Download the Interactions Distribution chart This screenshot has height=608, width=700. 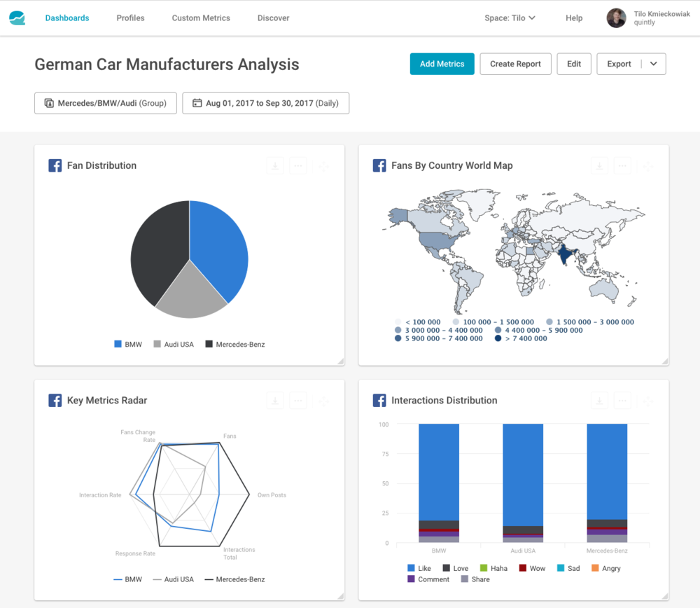pos(600,400)
